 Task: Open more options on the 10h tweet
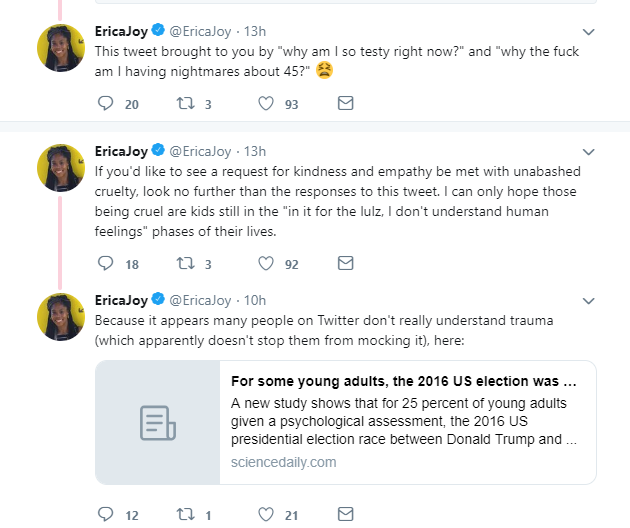[x=588, y=301]
